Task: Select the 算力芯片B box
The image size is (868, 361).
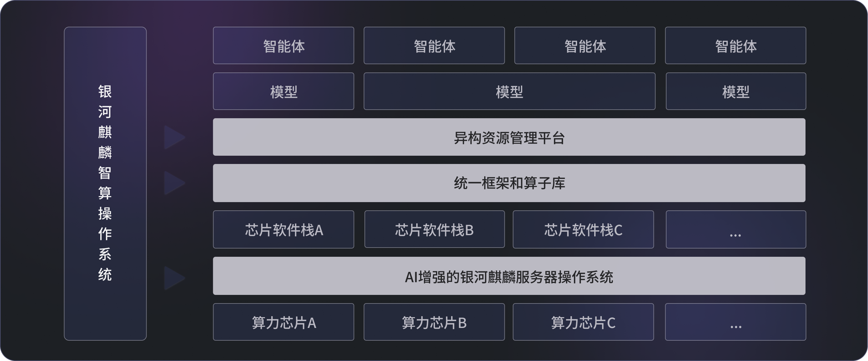Action: click(x=434, y=322)
